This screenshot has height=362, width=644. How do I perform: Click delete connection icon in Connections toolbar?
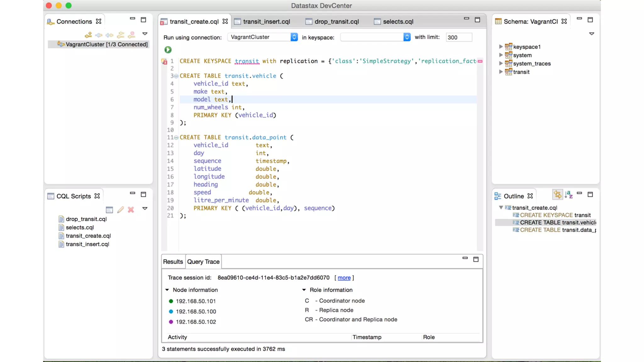point(132,35)
